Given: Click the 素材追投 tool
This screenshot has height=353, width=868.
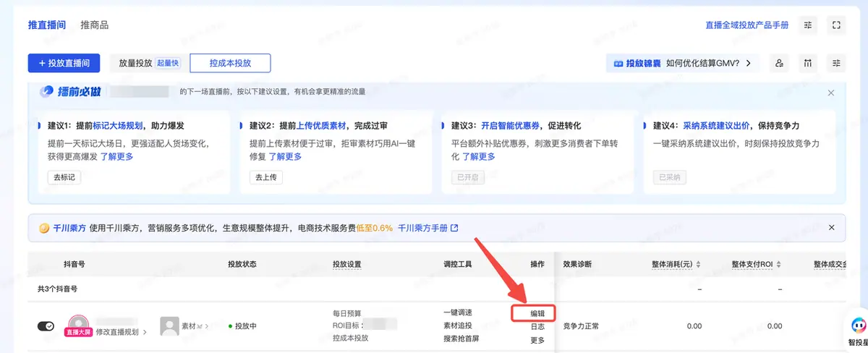Looking at the screenshot, I should click(x=457, y=326).
